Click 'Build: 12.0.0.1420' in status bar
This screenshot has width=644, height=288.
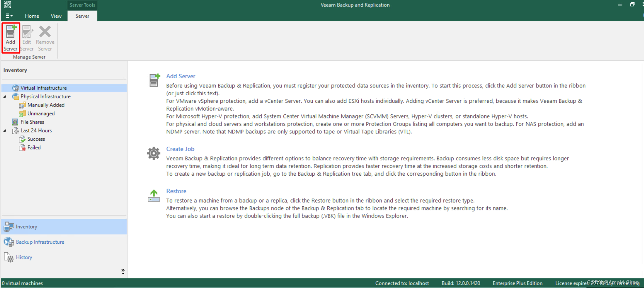coord(461,283)
